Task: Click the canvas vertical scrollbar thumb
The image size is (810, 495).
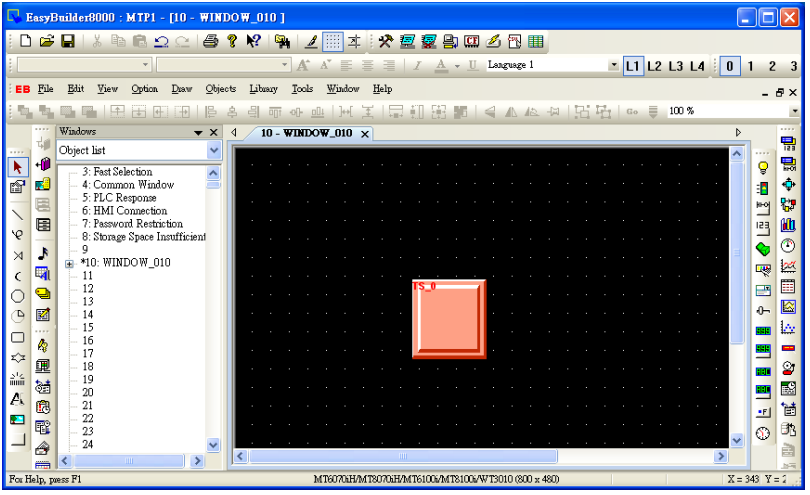Action: tap(737, 253)
